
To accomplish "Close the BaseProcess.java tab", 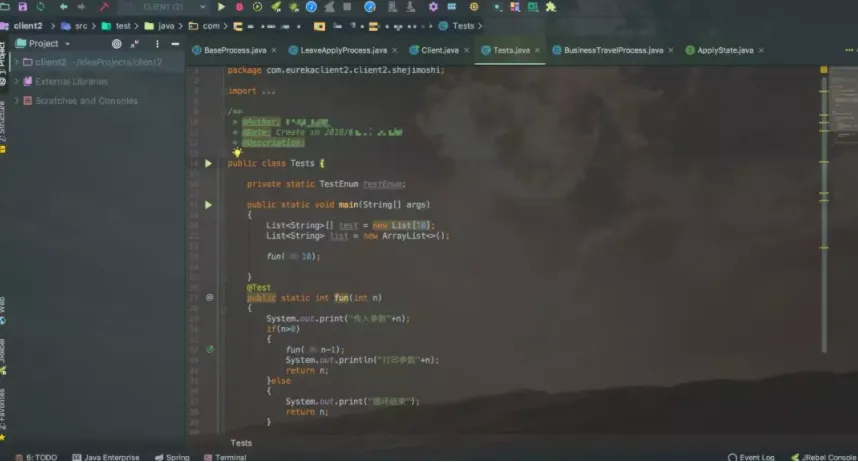I will [274, 50].
